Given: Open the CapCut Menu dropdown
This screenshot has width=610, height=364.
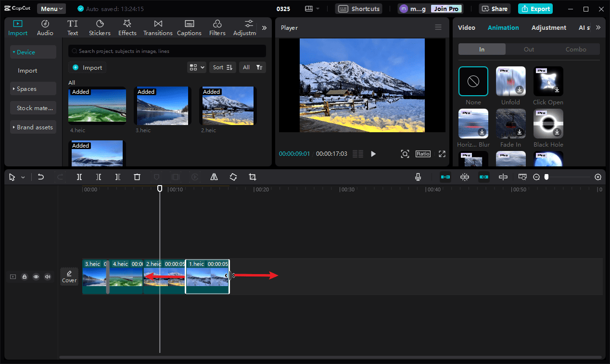Looking at the screenshot, I should [x=51, y=8].
